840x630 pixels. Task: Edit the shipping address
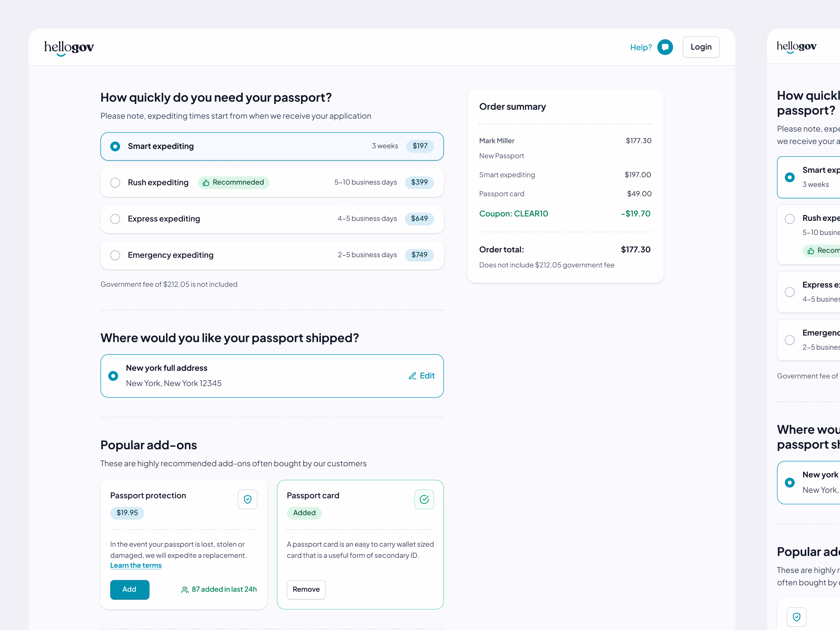[422, 376]
